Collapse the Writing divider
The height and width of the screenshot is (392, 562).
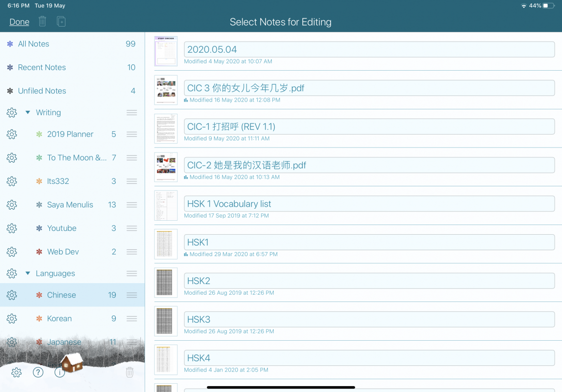tap(28, 113)
